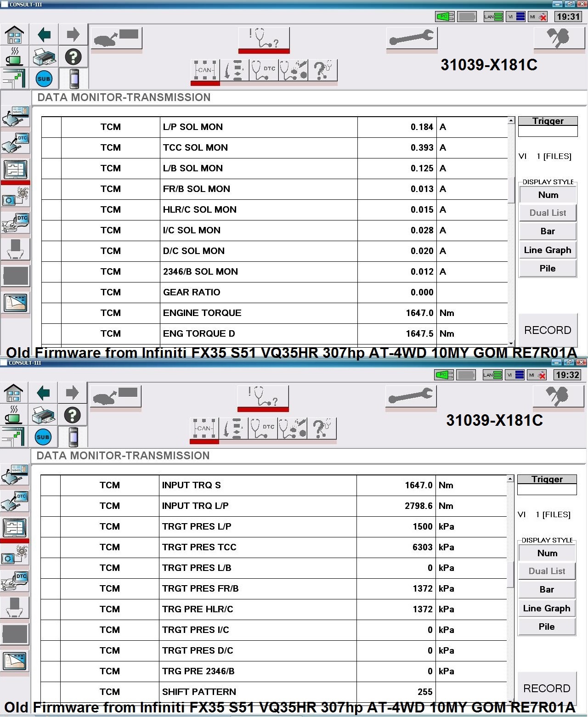
Task: Open vehicle selection car icon in upper window
Action: (117, 39)
